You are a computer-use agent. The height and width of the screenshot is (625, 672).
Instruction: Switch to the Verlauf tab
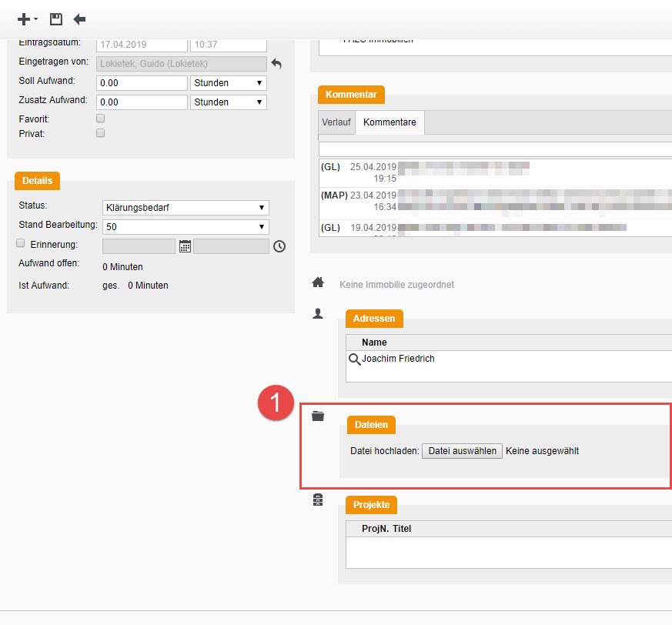click(336, 122)
